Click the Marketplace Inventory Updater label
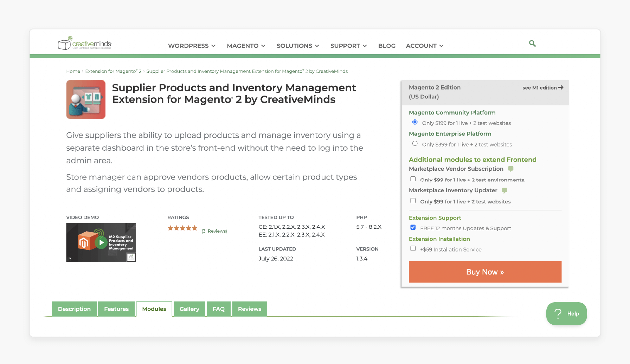Screen dimensions: 630x364 coord(453,190)
